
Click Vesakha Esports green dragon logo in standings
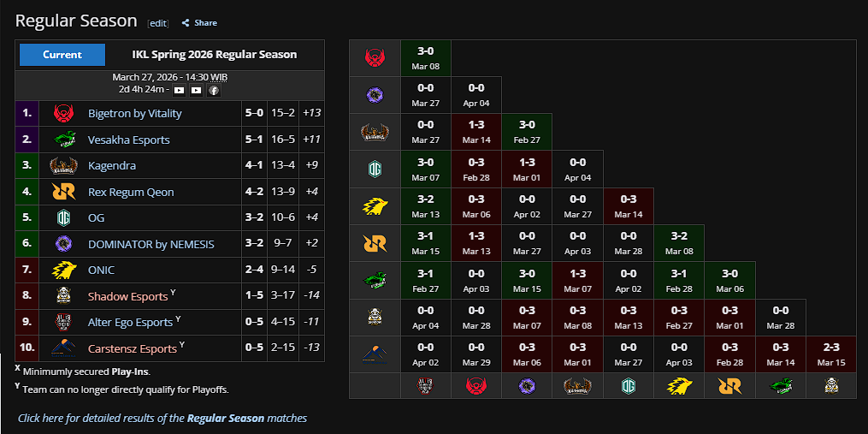[x=63, y=140]
